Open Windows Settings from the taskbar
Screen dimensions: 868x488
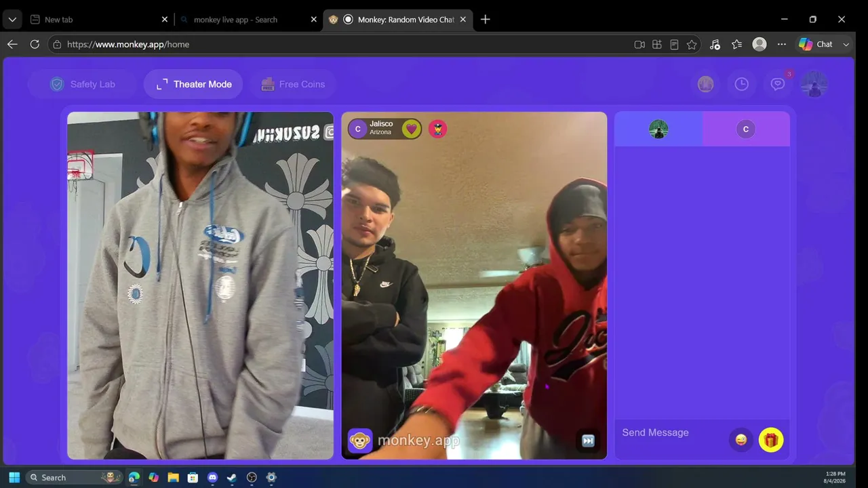click(x=271, y=477)
